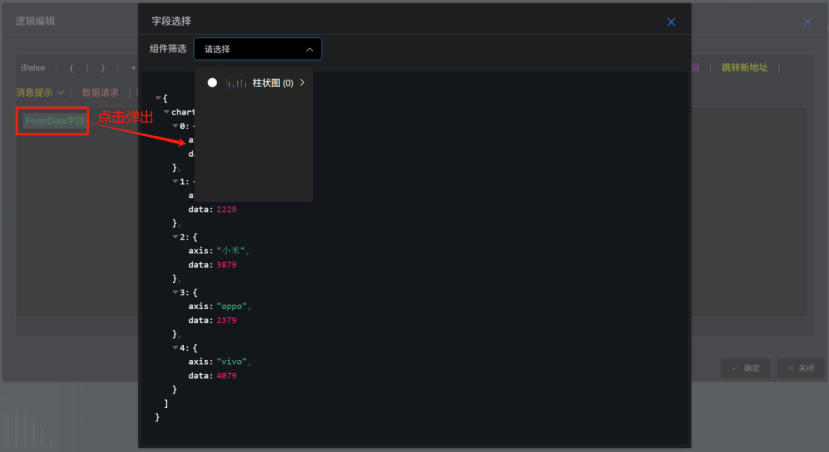The width and height of the screenshot is (829, 452).
Task: Collapse JSON array item 3
Action: tap(174, 292)
